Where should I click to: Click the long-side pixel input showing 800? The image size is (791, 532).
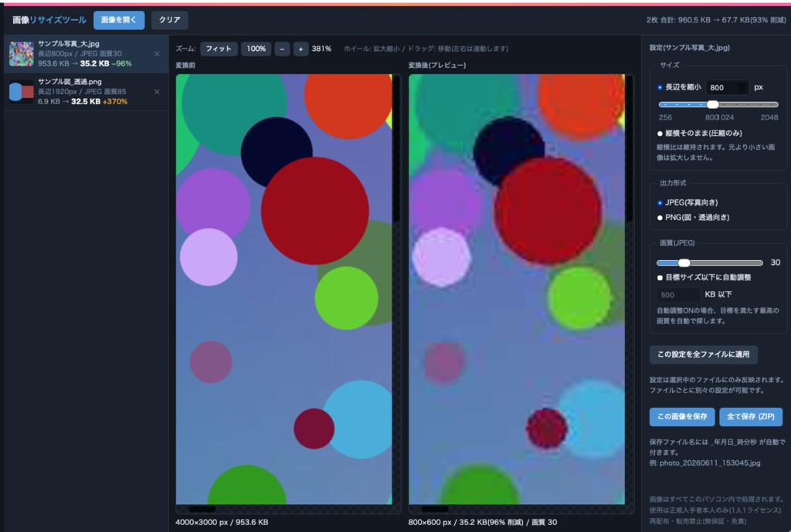pyautogui.click(x=727, y=87)
